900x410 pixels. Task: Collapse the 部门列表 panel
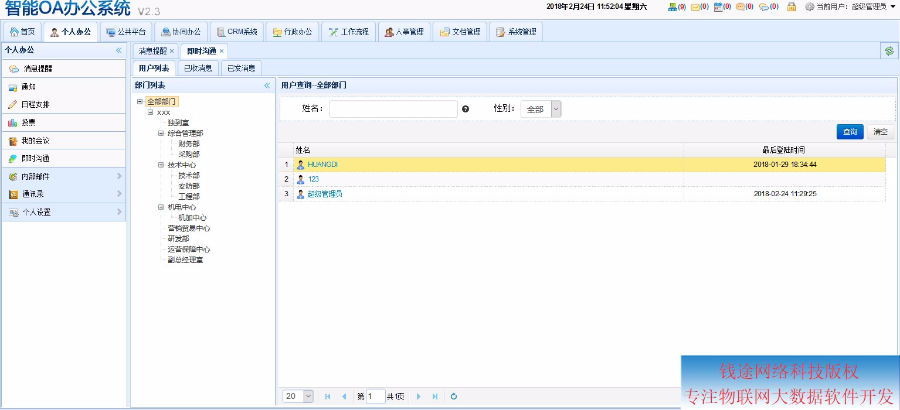pyautogui.click(x=267, y=86)
